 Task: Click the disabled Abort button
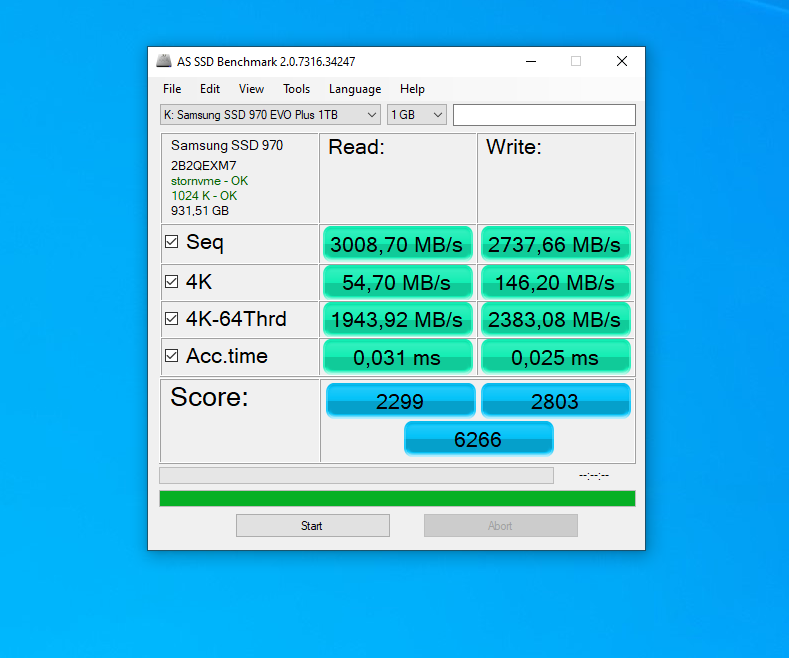click(501, 526)
